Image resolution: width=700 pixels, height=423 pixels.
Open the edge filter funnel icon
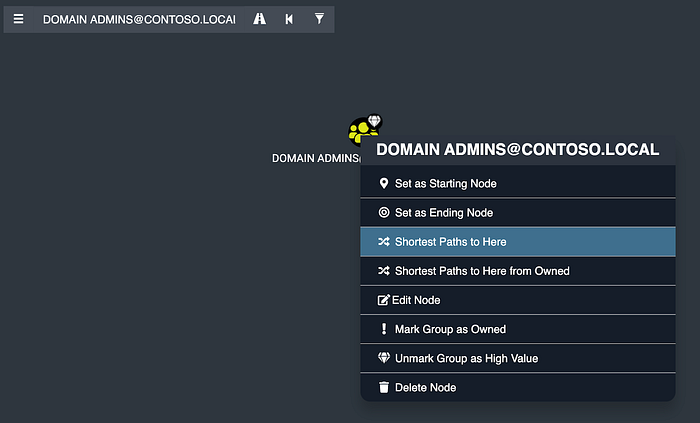pos(319,19)
